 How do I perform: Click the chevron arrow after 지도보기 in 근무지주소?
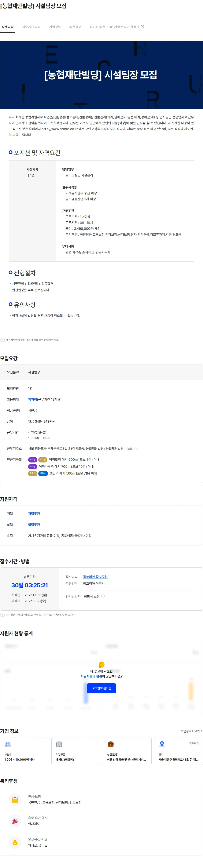tap(137, 448)
